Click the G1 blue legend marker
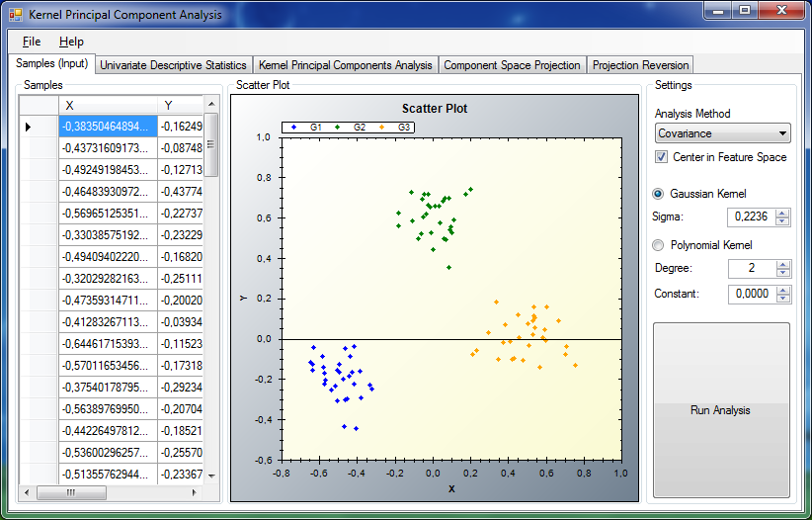The width and height of the screenshot is (812, 520). click(x=295, y=128)
